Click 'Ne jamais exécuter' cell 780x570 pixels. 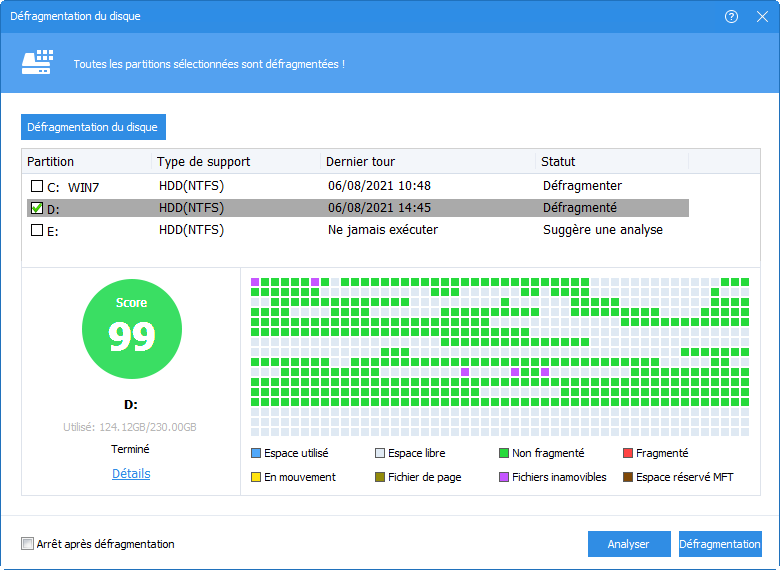(383, 230)
